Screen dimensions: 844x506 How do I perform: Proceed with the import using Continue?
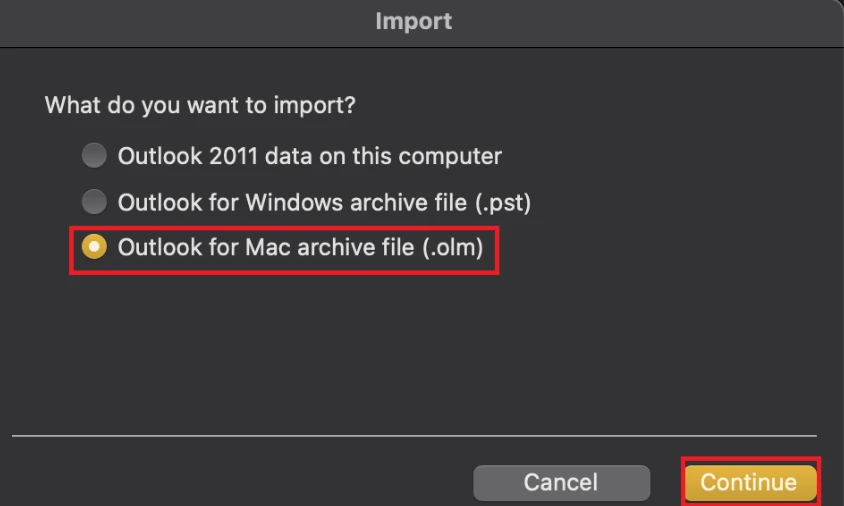coord(749,482)
